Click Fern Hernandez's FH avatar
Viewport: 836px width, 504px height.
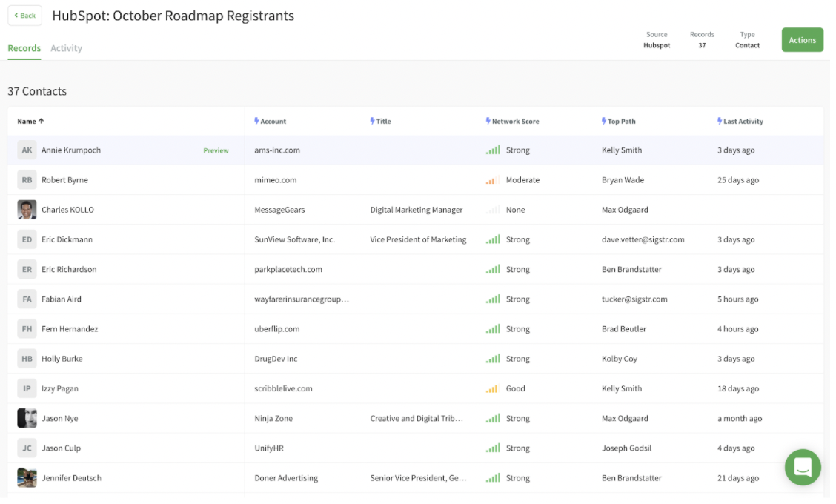coord(27,329)
